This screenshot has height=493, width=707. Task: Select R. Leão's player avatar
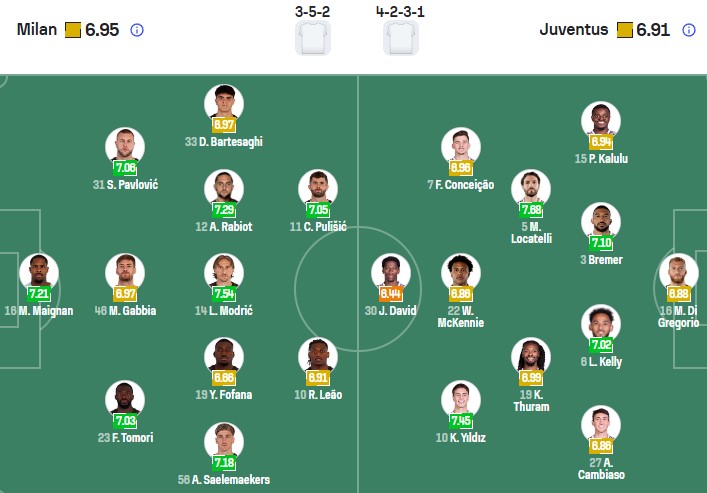tap(318, 357)
